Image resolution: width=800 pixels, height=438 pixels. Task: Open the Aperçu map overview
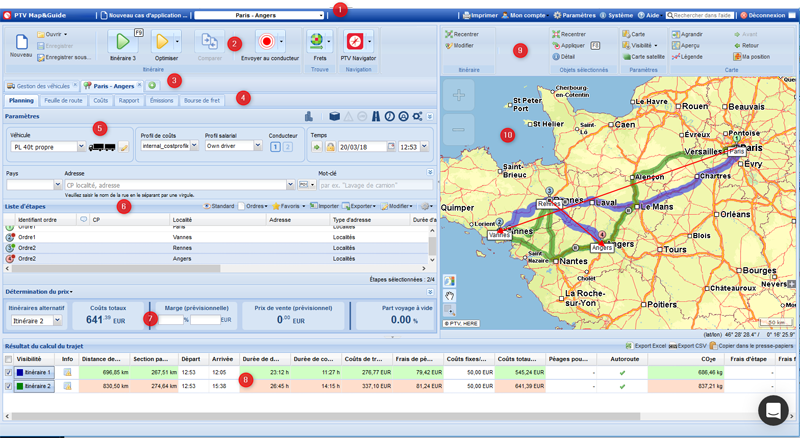(686, 45)
